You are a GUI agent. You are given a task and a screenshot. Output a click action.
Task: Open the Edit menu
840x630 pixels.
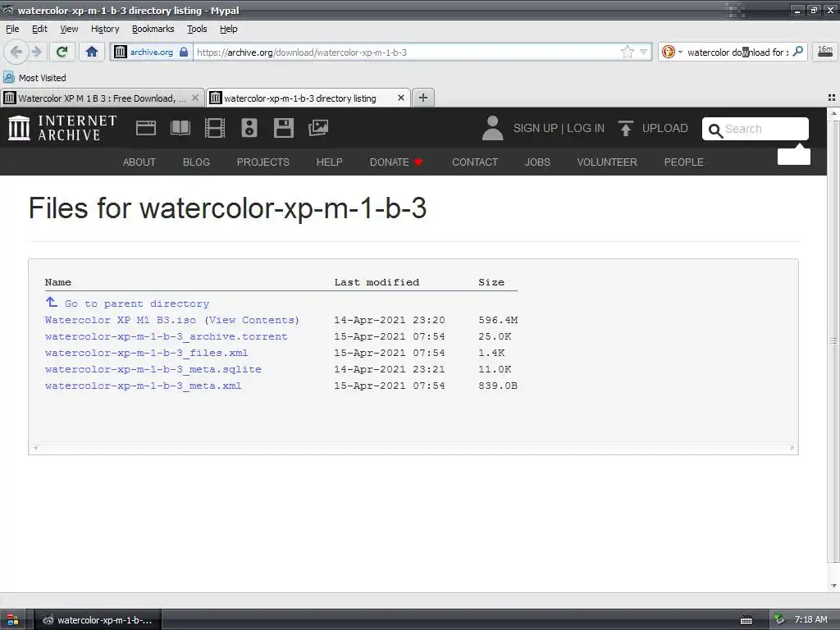pos(39,29)
